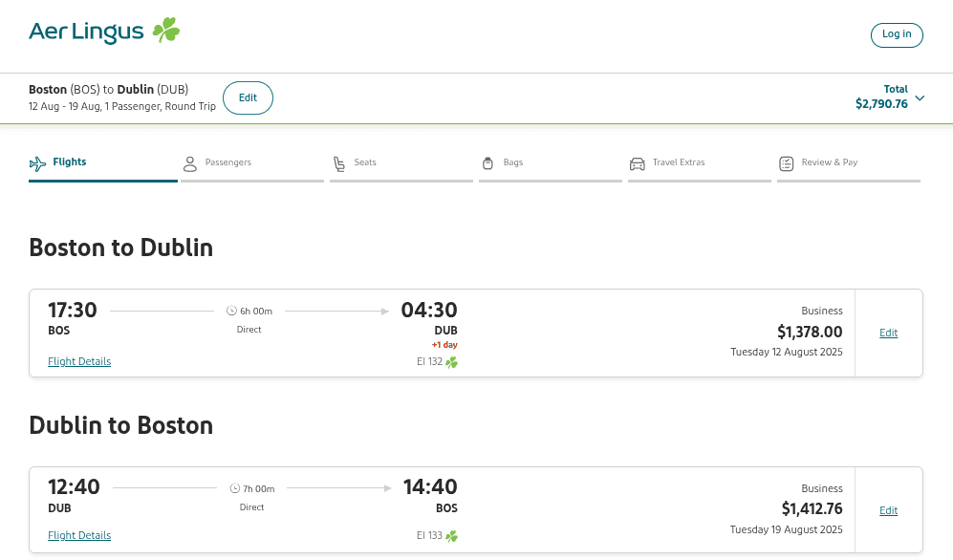Click shamrock icon beside flight EI 133

coord(451,536)
